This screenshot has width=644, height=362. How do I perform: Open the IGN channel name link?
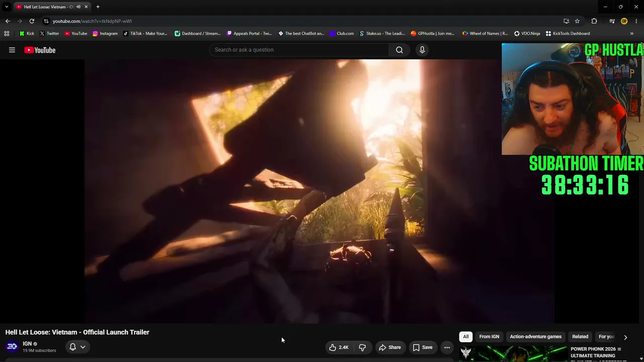[x=27, y=344]
